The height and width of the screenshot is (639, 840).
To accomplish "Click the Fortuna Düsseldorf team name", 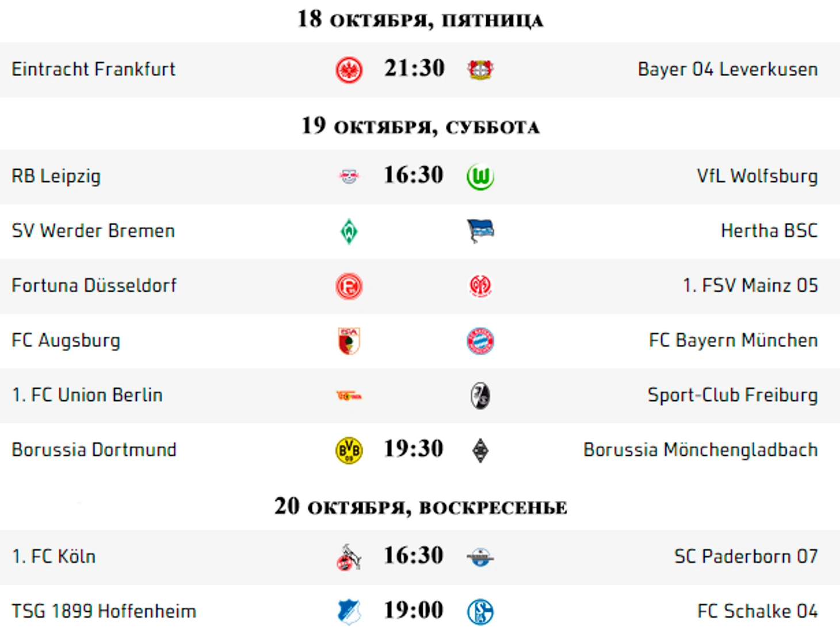I will 94,285.
